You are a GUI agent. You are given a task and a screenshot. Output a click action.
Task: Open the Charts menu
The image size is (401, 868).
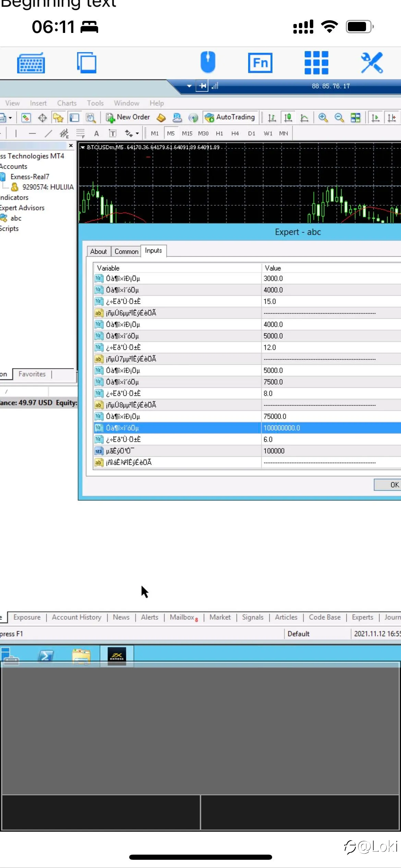pos(67,103)
